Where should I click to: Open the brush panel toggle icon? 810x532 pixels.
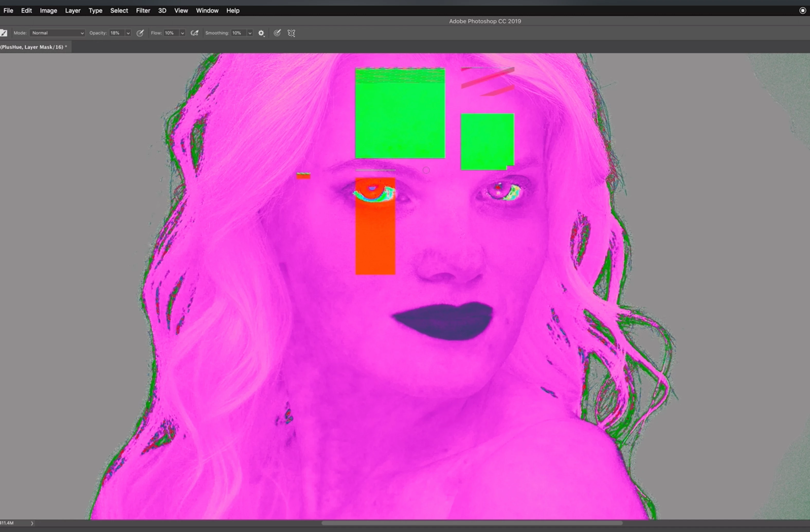click(x=4, y=33)
